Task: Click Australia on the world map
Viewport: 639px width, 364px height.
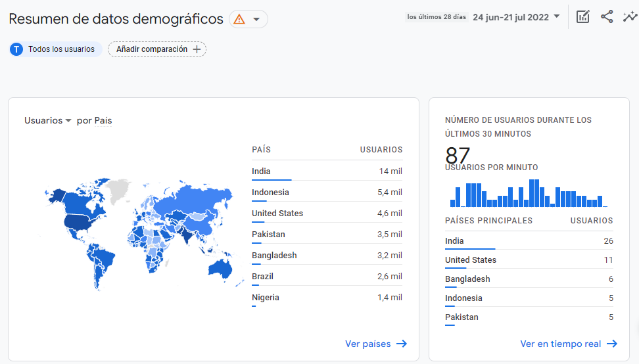Action: point(222,267)
